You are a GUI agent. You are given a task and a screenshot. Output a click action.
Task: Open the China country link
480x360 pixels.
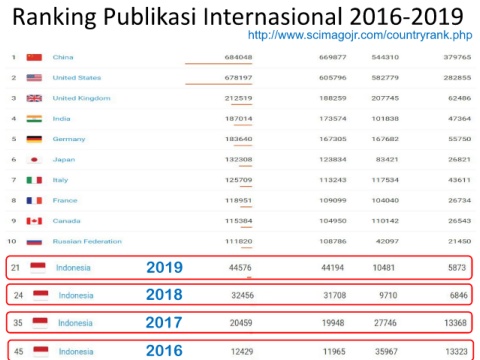(x=63, y=57)
